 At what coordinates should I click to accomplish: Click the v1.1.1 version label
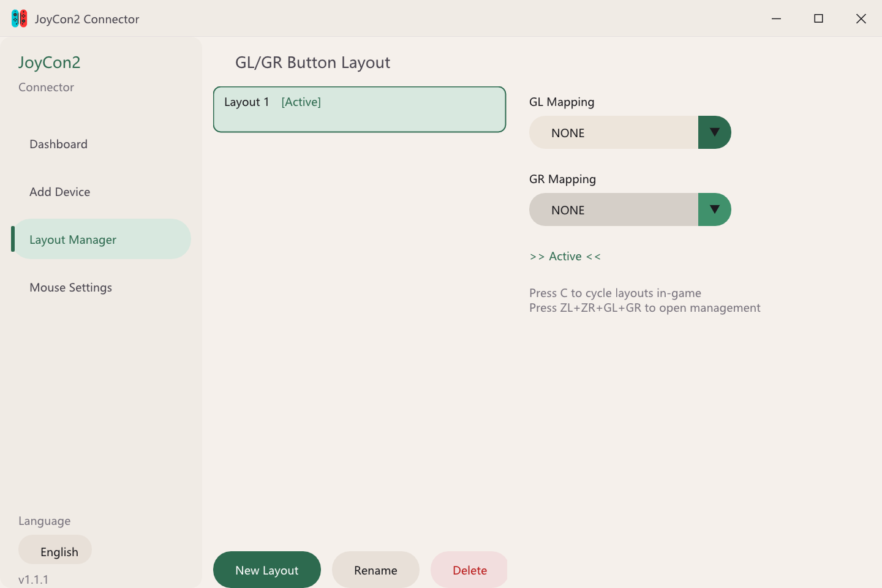coord(33,579)
